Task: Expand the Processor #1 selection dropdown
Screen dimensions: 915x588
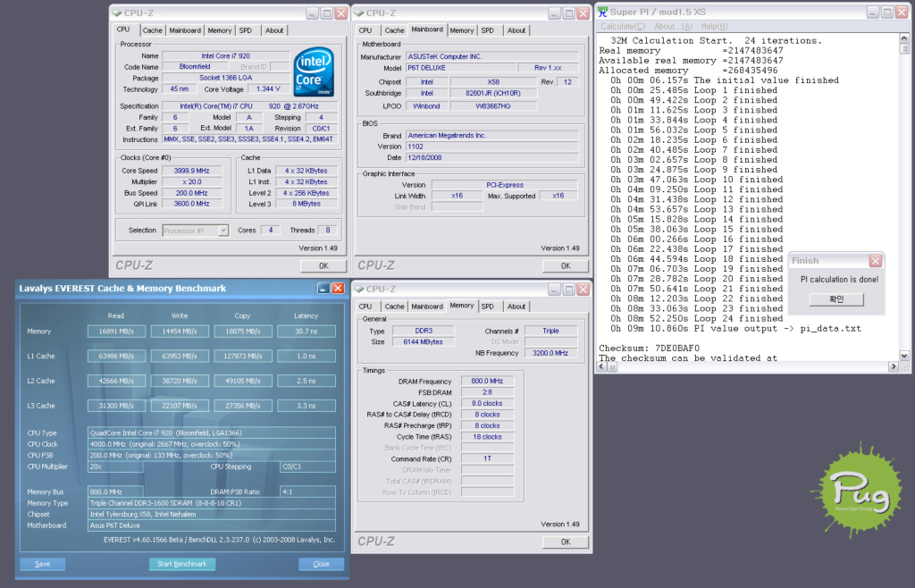Action: [223, 231]
